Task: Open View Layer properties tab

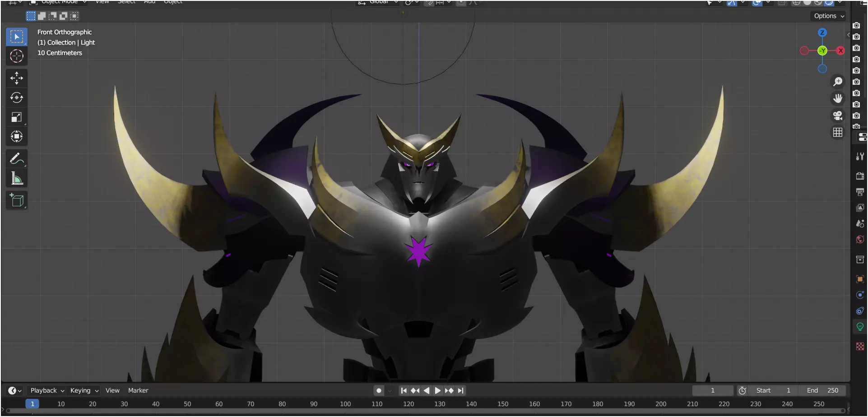Action: point(860,208)
